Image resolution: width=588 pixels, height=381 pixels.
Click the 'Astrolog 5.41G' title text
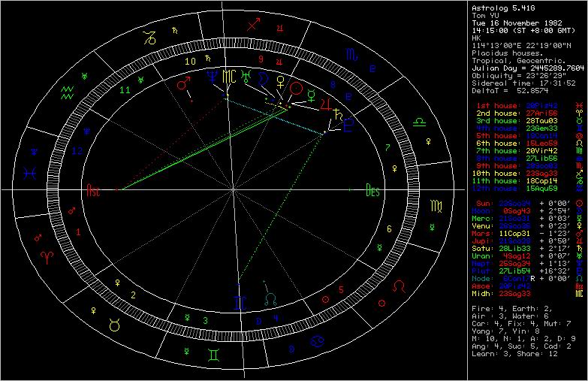coord(503,8)
